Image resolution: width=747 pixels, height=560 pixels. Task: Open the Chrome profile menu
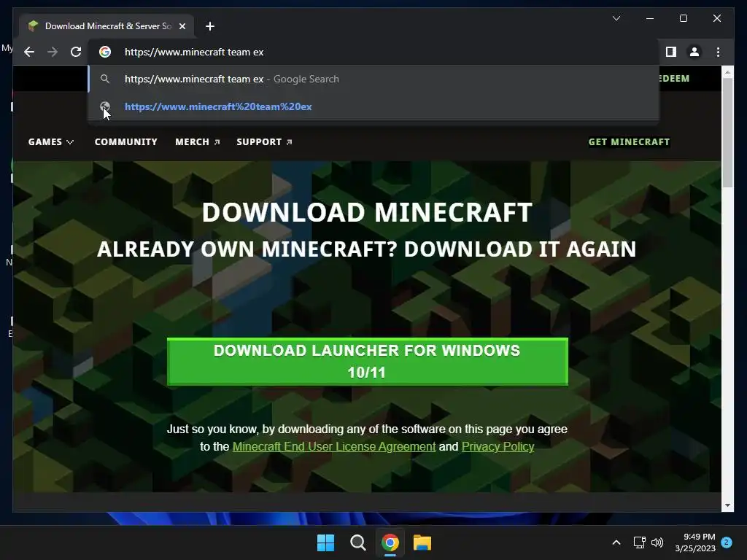(694, 52)
